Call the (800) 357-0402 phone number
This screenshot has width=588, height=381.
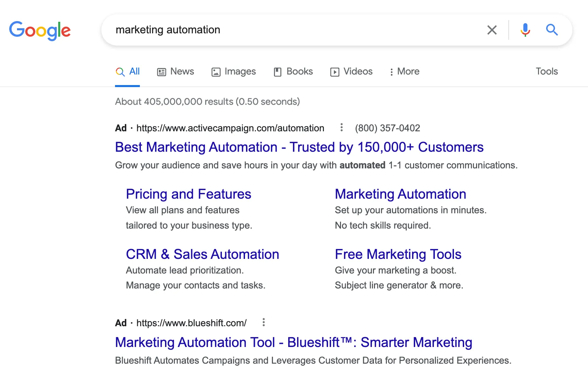click(x=388, y=128)
